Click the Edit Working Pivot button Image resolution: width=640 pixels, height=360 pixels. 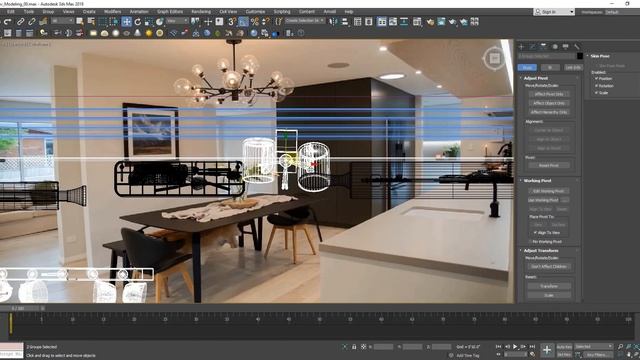point(549,191)
